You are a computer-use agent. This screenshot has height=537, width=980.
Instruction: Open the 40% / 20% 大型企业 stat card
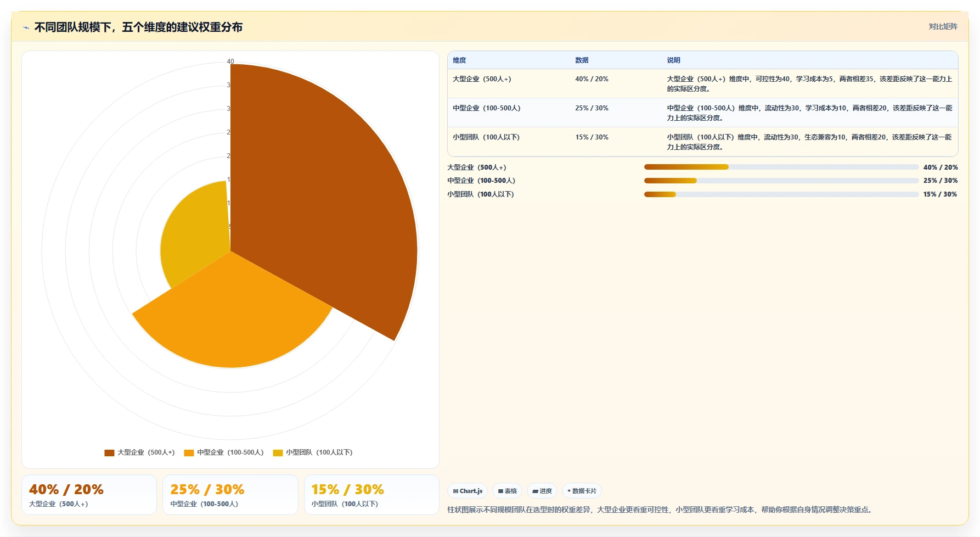click(89, 495)
